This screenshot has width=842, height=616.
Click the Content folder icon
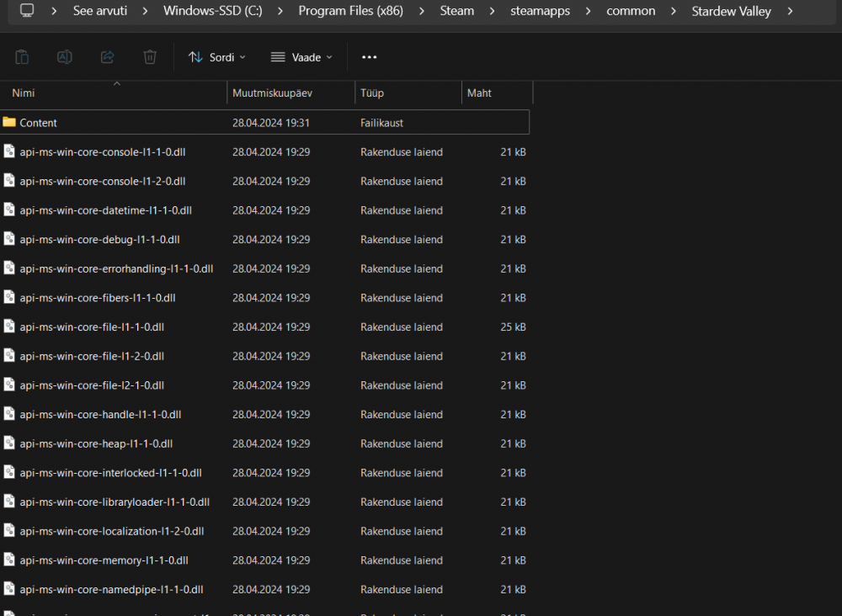(x=9, y=122)
